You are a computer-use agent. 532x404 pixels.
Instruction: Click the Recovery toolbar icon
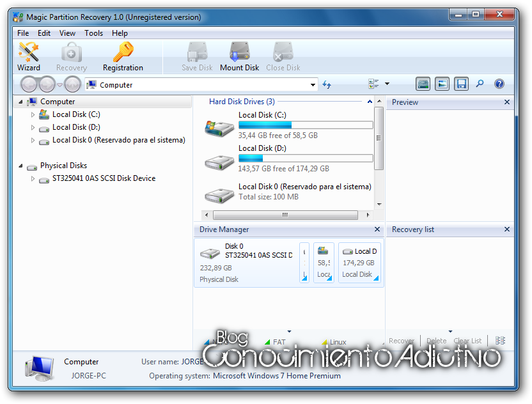[71, 57]
